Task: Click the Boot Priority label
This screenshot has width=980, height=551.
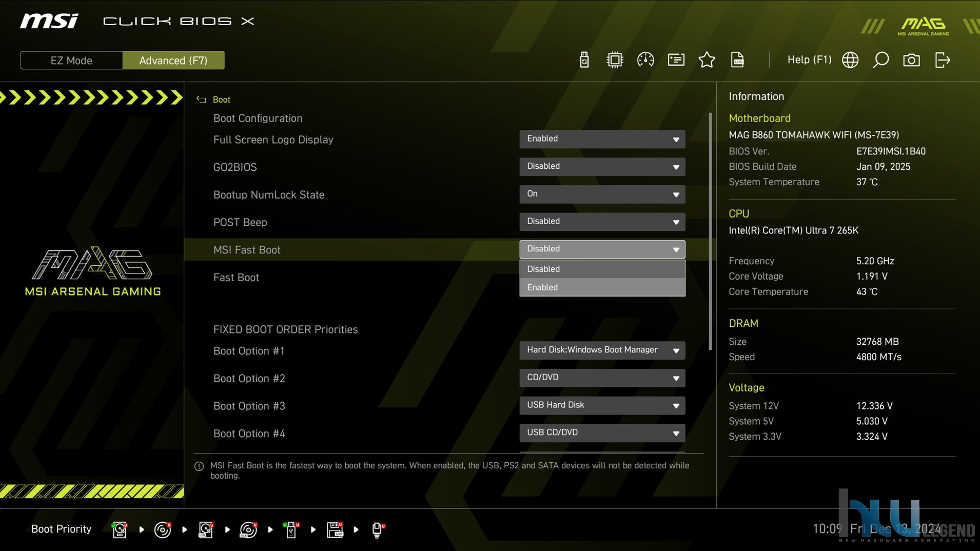Action: tap(62, 529)
